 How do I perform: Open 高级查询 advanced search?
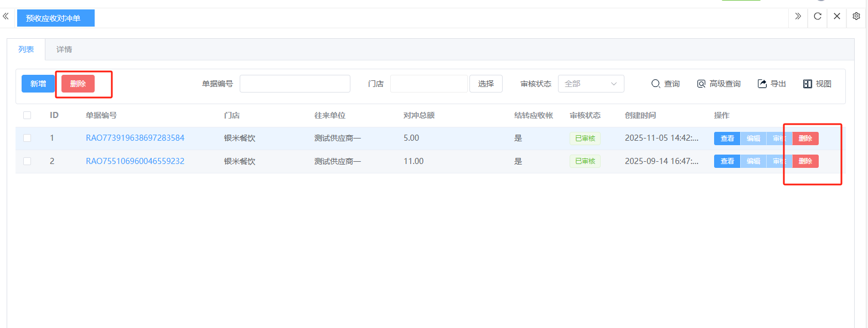coord(719,84)
